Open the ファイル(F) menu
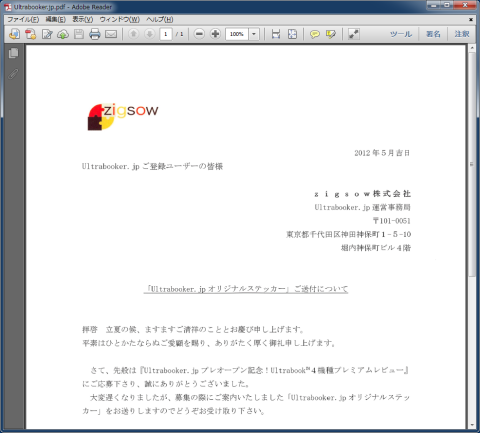The image size is (480, 433). click(x=23, y=19)
